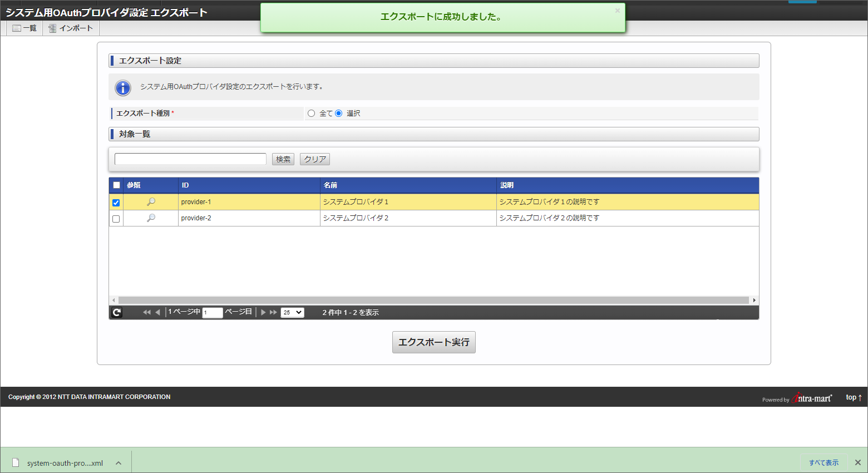Sort by the 説明 column header
Viewport: 868px width, 473px height.
click(628, 185)
